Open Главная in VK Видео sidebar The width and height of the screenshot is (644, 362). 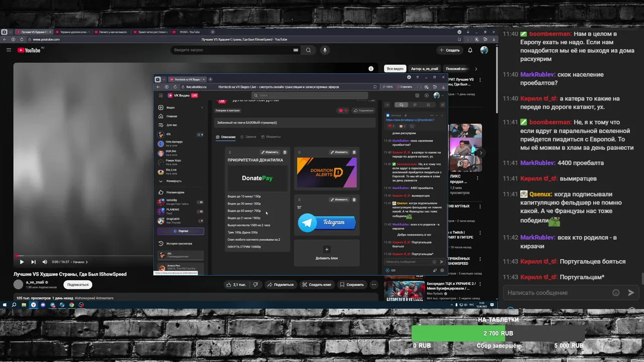click(172, 116)
